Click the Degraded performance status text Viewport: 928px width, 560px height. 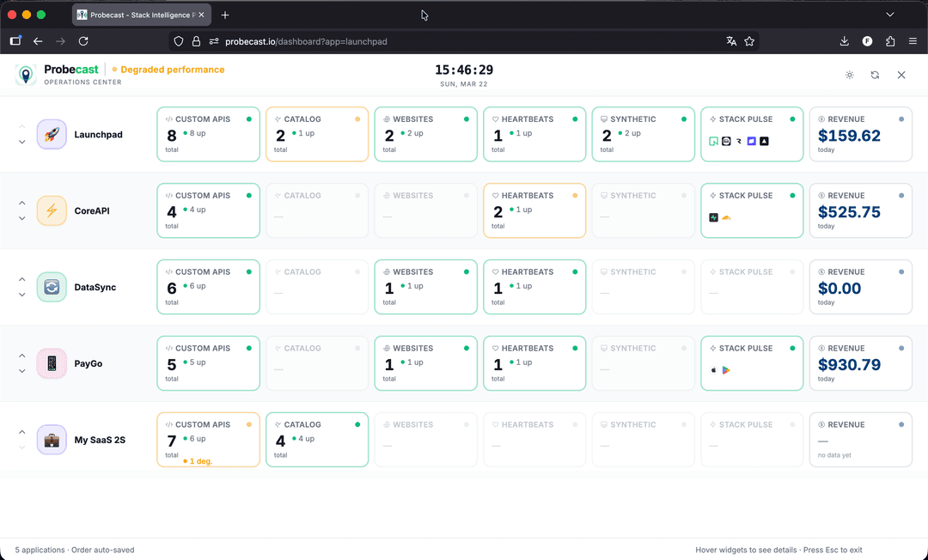[174, 69]
